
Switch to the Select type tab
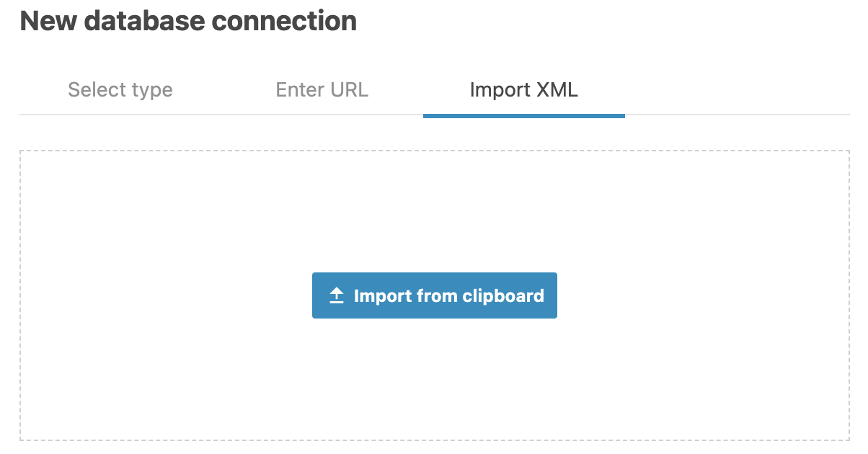(x=120, y=89)
